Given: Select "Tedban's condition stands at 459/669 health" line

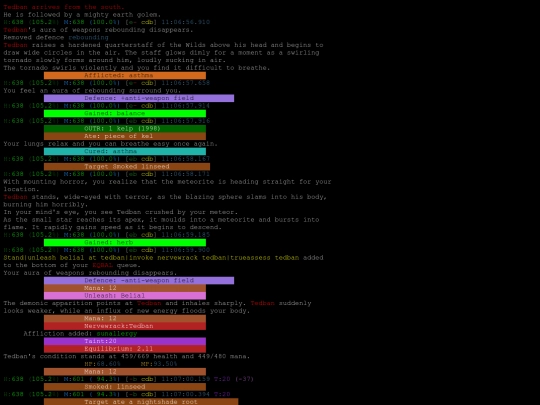Looking at the screenshot, I should click(126, 356).
